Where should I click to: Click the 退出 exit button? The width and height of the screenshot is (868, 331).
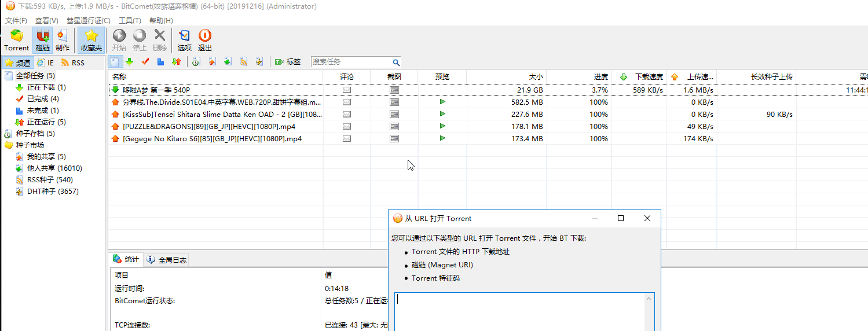(205, 40)
